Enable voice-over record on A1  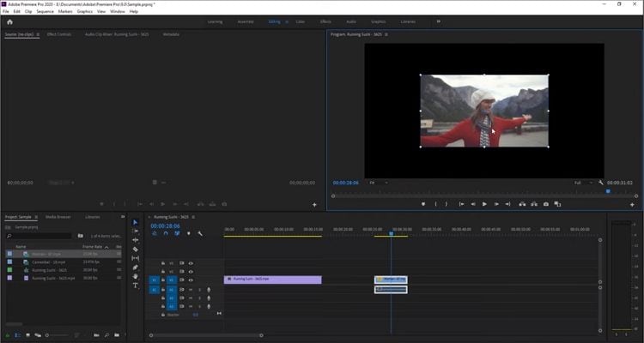coord(209,290)
